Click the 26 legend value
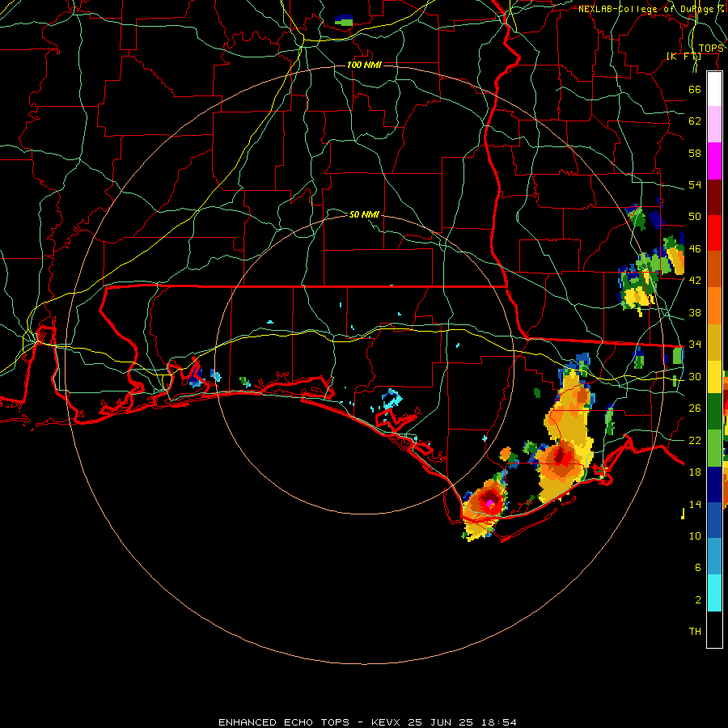 695,408
